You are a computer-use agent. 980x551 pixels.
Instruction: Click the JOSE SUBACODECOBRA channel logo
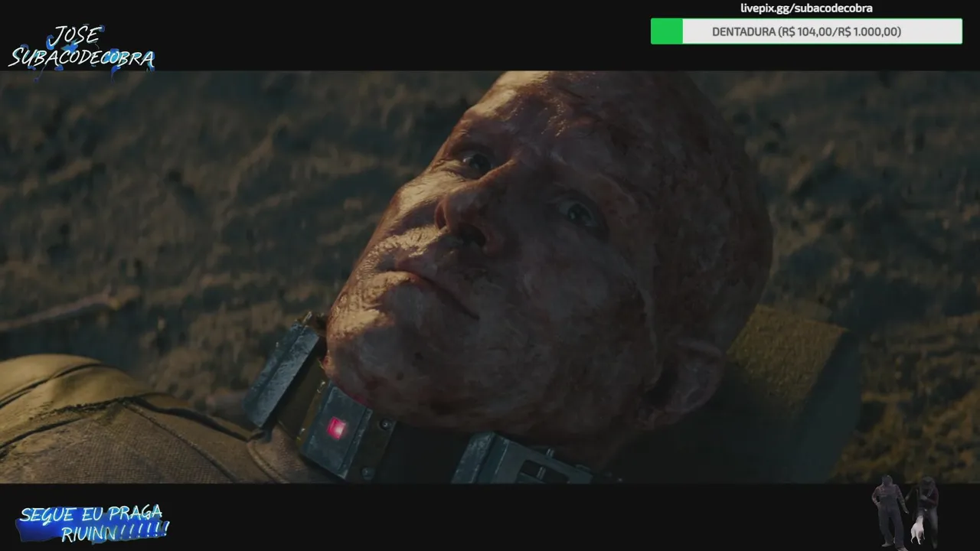(x=81, y=51)
